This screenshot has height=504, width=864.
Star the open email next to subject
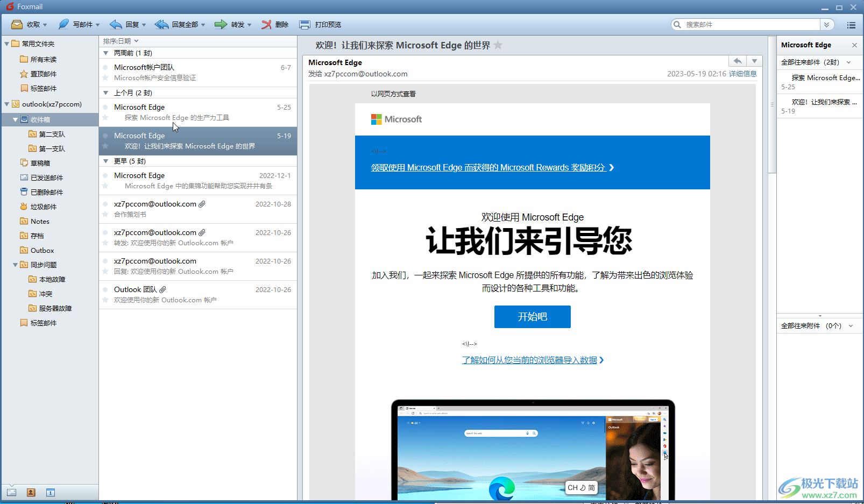(x=498, y=45)
